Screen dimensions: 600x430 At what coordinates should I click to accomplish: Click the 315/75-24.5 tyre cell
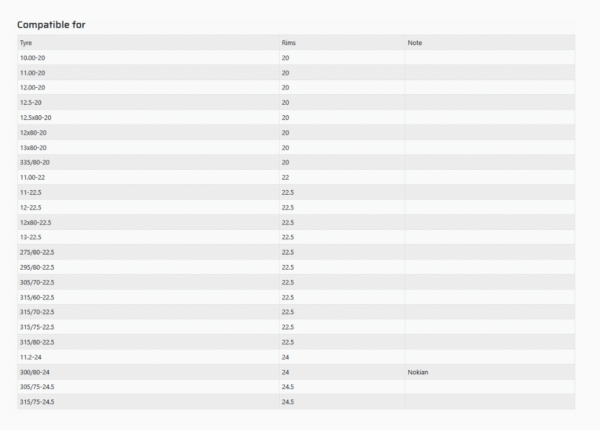pos(37,402)
